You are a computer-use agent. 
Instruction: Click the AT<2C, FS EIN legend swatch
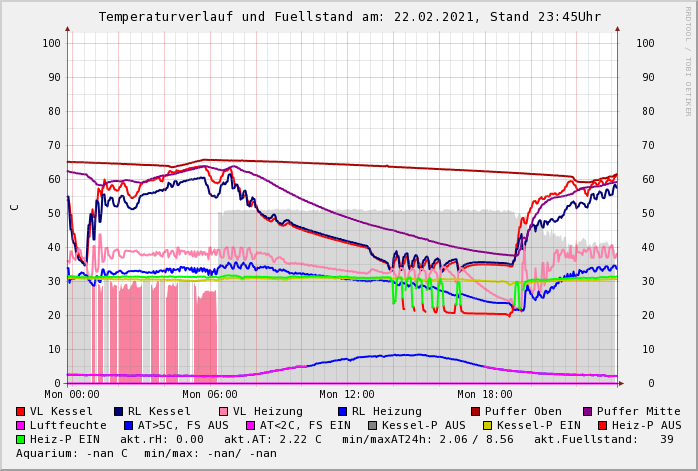[x=250, y=426]
